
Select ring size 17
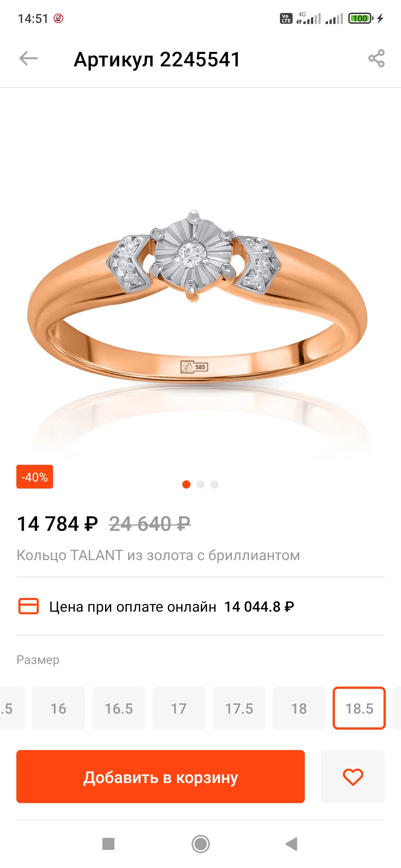[179, 708]
